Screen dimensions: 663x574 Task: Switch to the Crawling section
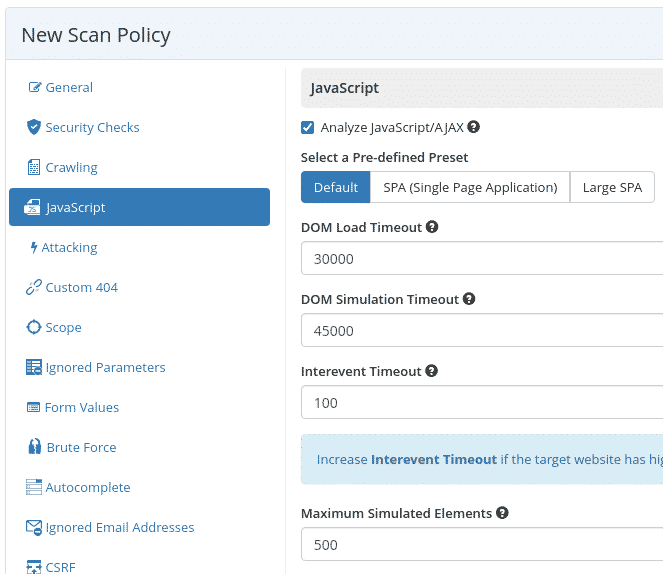point(71,167)
